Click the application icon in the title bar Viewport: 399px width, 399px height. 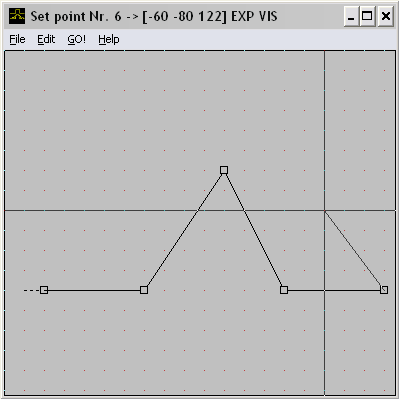pos(17,16)
